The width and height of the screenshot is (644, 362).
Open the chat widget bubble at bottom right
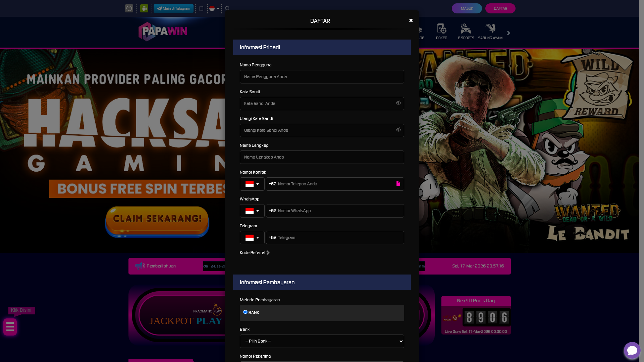tap(632, 350)
